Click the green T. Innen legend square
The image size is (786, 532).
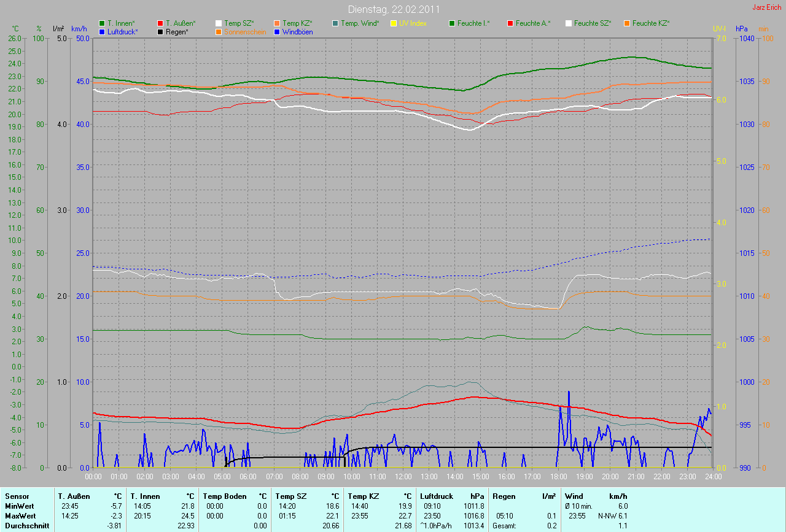pyautogui.click(x=102, y=23)
